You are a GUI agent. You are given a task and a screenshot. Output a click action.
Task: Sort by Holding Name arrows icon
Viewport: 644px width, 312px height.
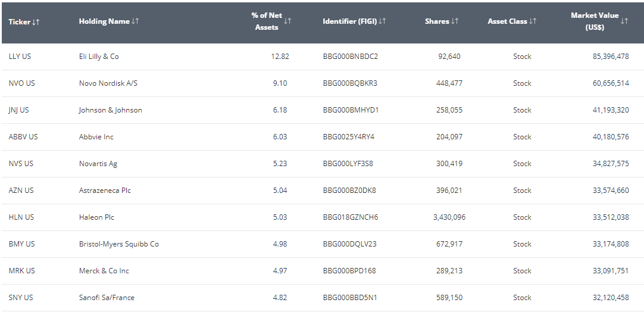pos(135,21)
